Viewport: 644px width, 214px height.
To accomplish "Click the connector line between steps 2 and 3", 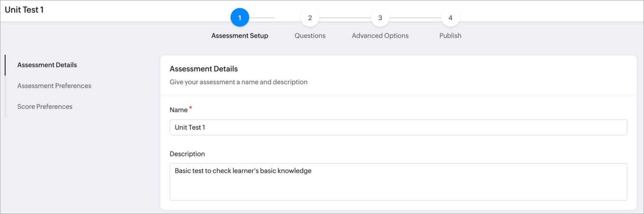I will click(x=345, y=18).
